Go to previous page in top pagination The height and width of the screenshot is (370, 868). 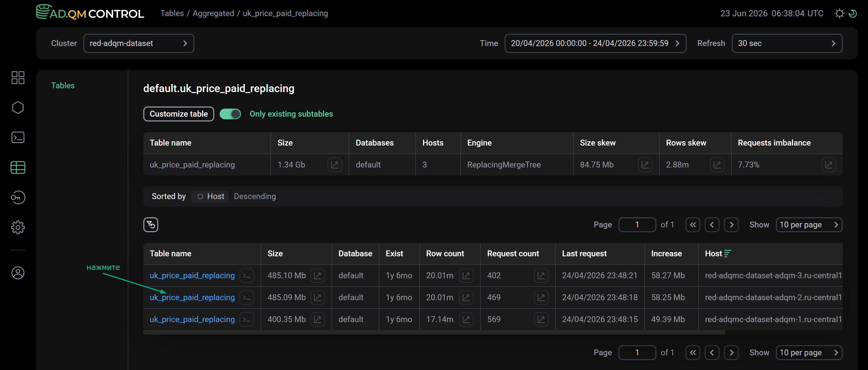[712, 224]
